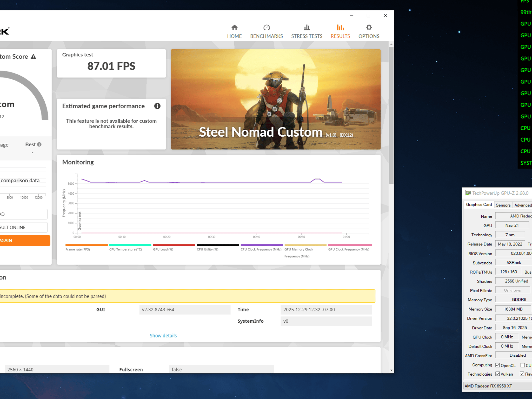
Task: Toggle the OpenCL checkbox in GPU-Z
Action: (x=498, y=365)
